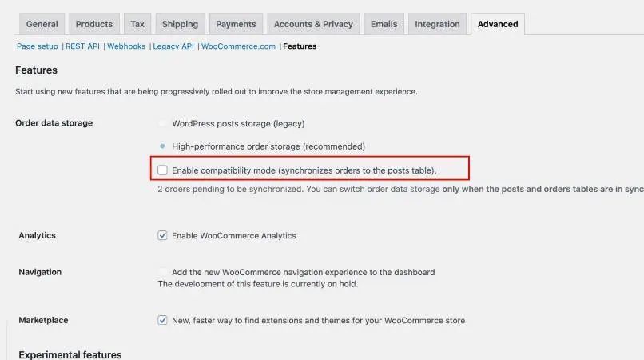Go to the Shipping tab
Viewport: 644px width, 360px height.
pyautogui.click(x=180, y=24)
